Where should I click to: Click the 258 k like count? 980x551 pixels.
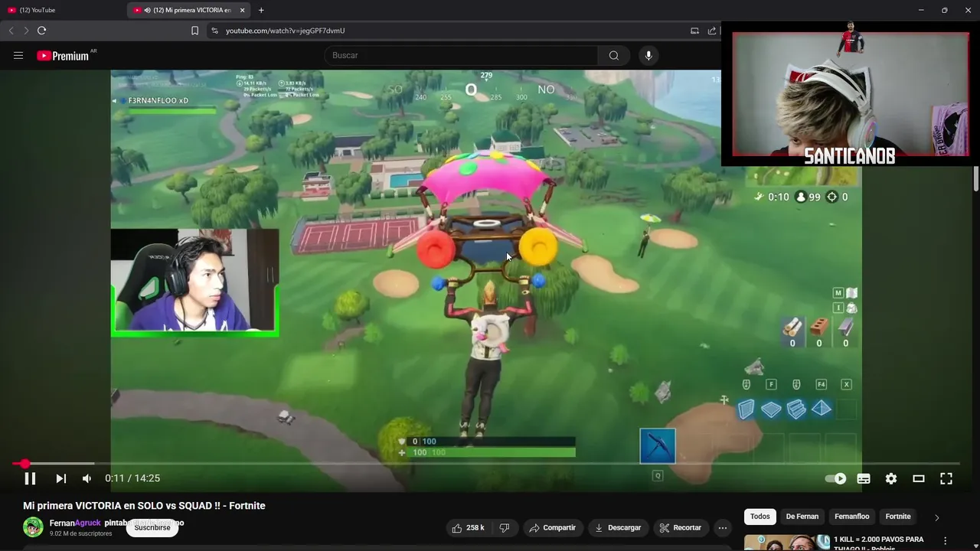pyautogui.click(x=475, y=528)
